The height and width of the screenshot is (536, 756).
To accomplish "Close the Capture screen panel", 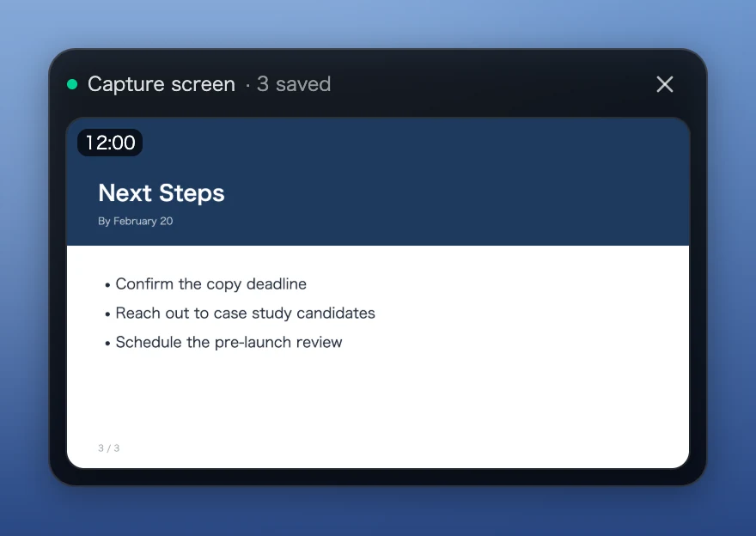I will 664,84.
